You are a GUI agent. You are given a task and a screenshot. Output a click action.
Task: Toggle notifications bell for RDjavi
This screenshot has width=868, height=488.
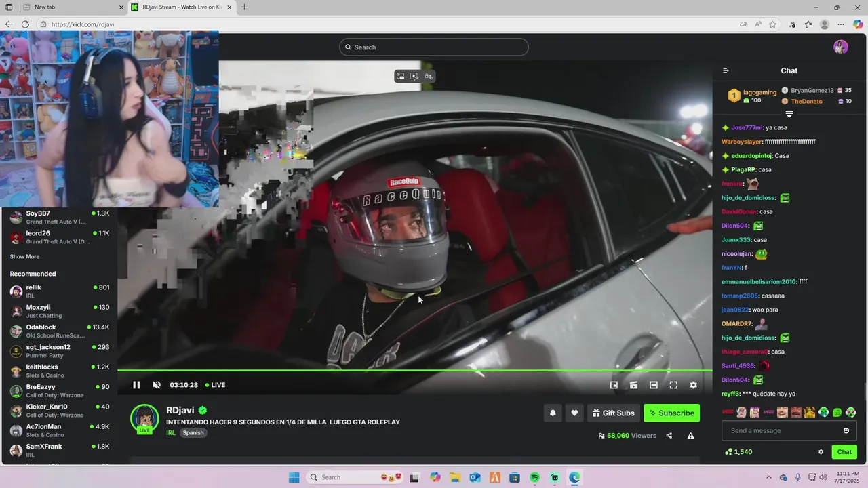coord(553,413)
